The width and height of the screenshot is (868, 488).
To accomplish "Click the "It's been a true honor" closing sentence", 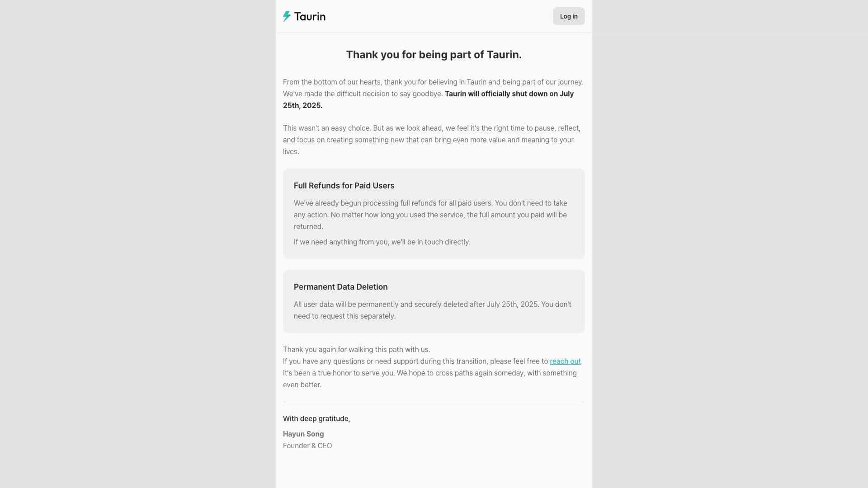I will 429,373.
